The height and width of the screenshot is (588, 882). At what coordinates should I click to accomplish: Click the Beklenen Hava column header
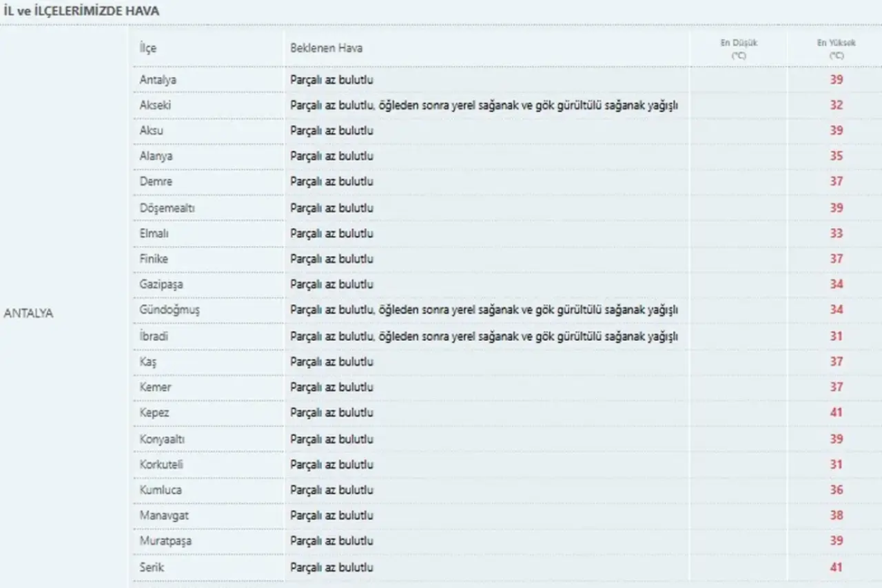click(327, 48)
